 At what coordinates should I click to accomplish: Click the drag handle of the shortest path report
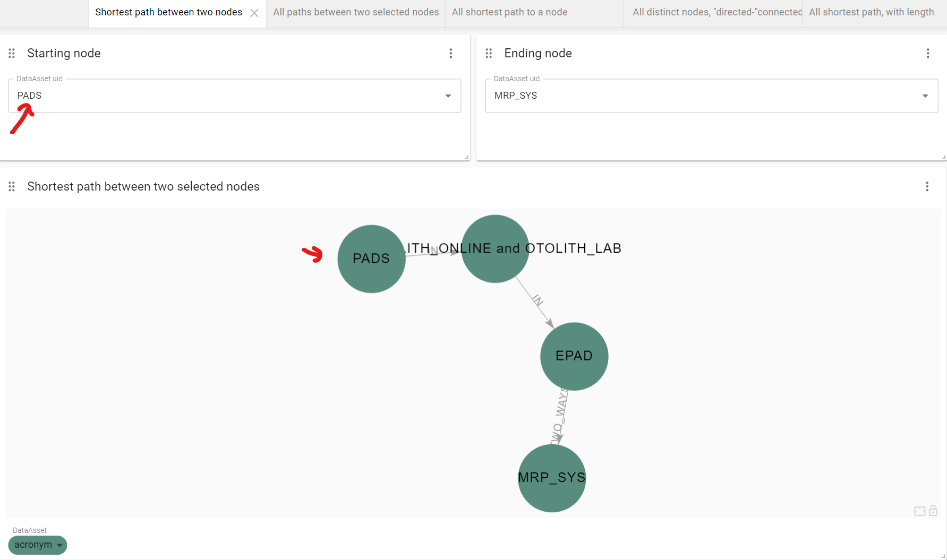(x=12, y=186)
